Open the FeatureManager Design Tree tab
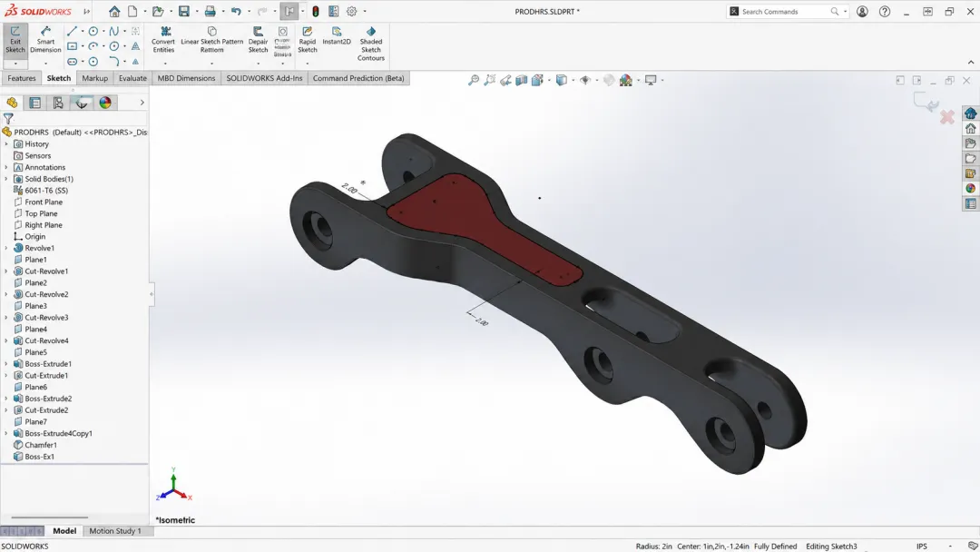Screen dimensions: 980x552 (12, 103)
